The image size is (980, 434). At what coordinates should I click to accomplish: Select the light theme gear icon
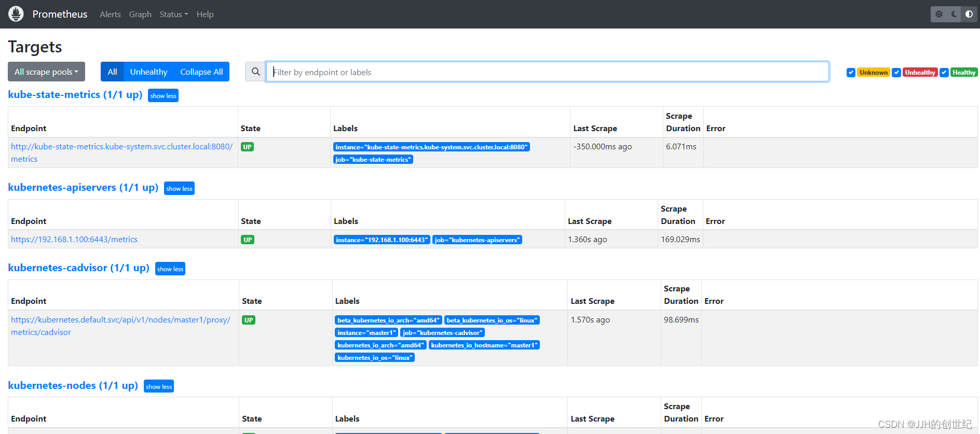[939, 14]
